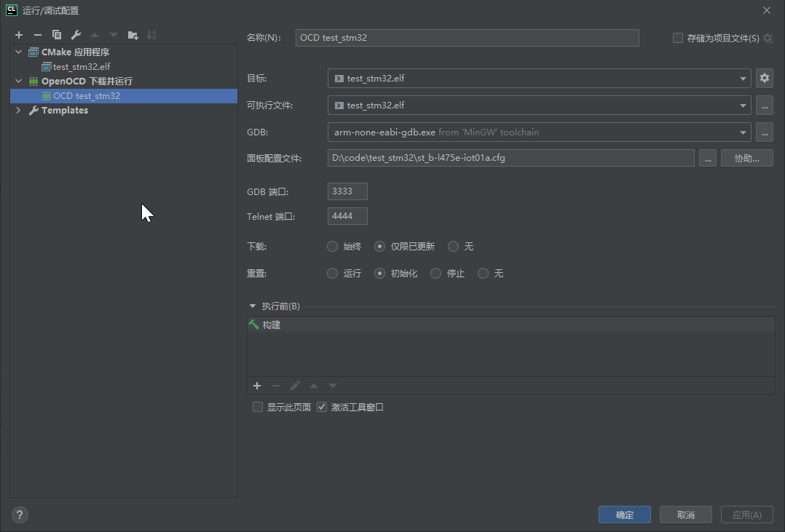Open the help question mark

click(20, 515)
